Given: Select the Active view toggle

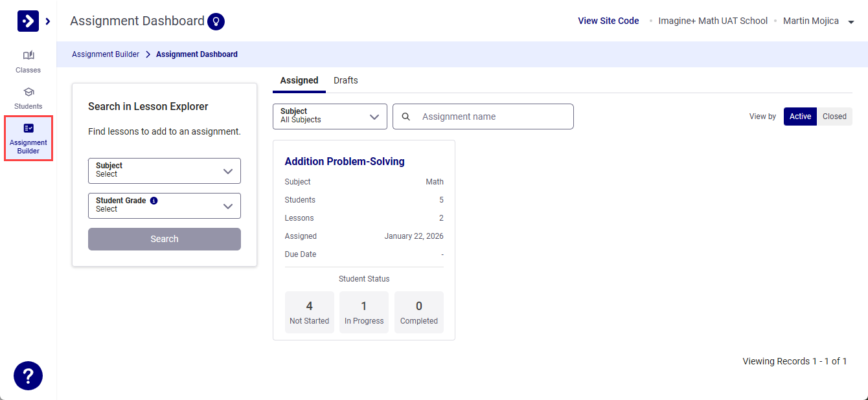Looking at the screenshot, I should (x=800, y=117).
